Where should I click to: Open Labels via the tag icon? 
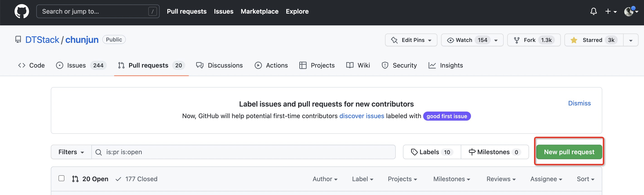tap(414, 152)
